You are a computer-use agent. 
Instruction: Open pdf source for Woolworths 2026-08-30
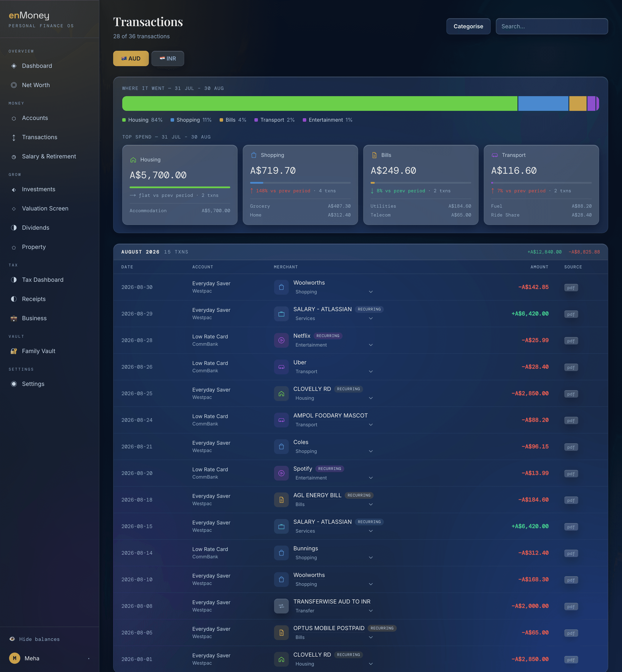pos(571,288)
